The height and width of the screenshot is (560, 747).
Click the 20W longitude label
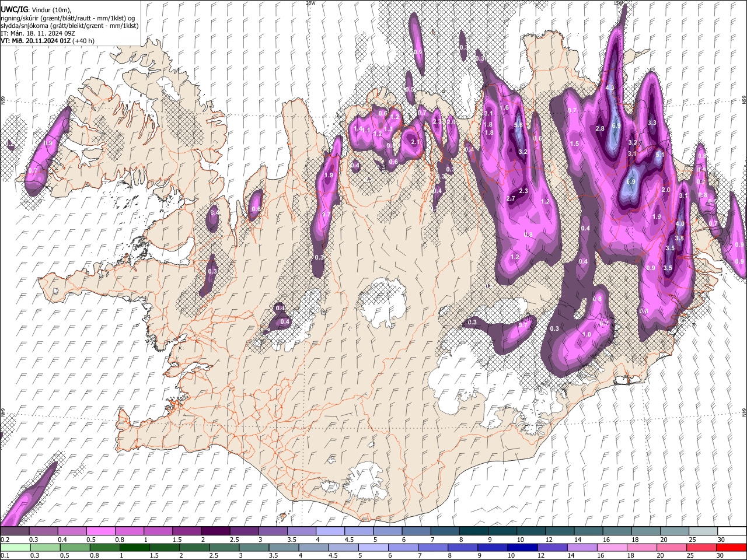310,3
